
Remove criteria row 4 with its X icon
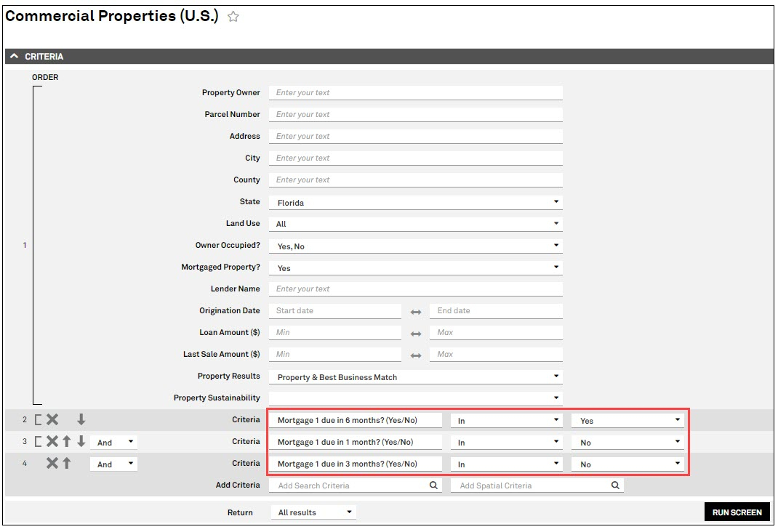click(x=52, y=463)
